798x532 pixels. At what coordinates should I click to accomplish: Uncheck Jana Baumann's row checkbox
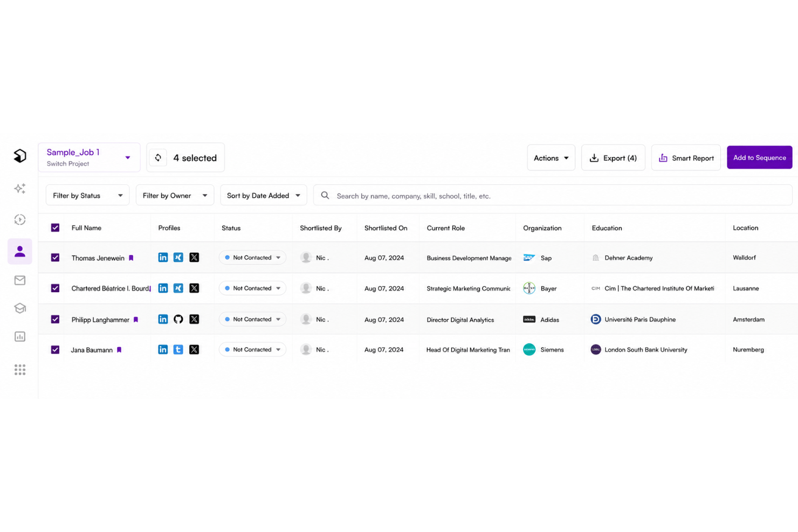[55, 350]
